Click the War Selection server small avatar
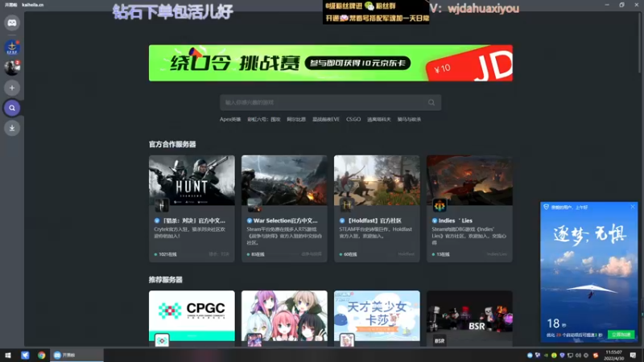Screen dimensions: 644x362 [x=254, y=205]
